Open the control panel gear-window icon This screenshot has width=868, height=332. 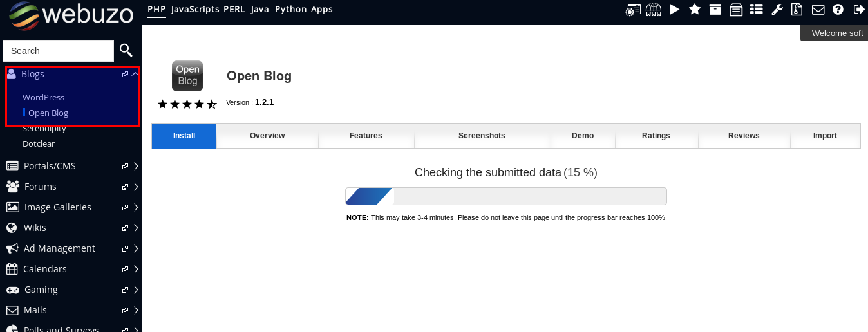(634, 10)
